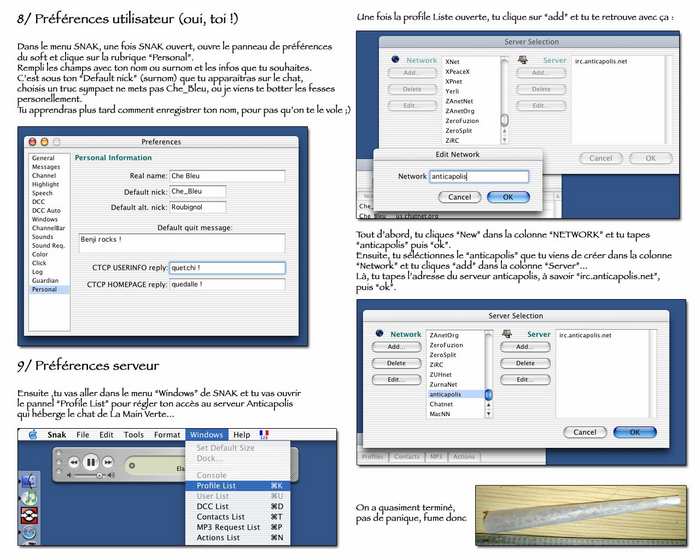The width and height of the screenshot is (700, 560).
Task: Click Server Add button in the anticapolis-selected Server Selection window
Action: 525,347
